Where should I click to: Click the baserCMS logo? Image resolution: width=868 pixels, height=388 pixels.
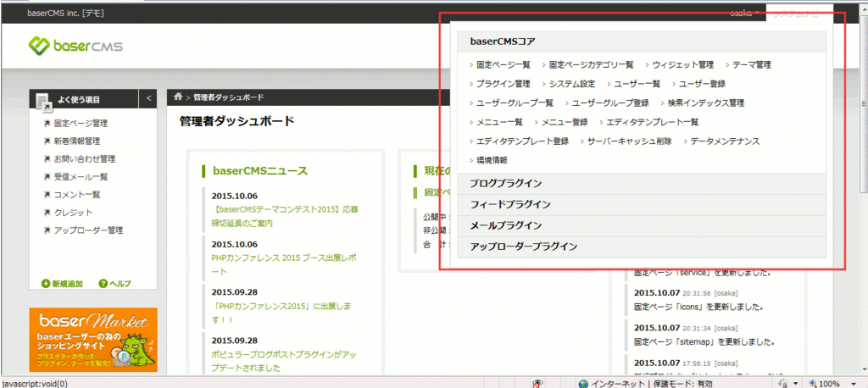click(x=76, y=45)
